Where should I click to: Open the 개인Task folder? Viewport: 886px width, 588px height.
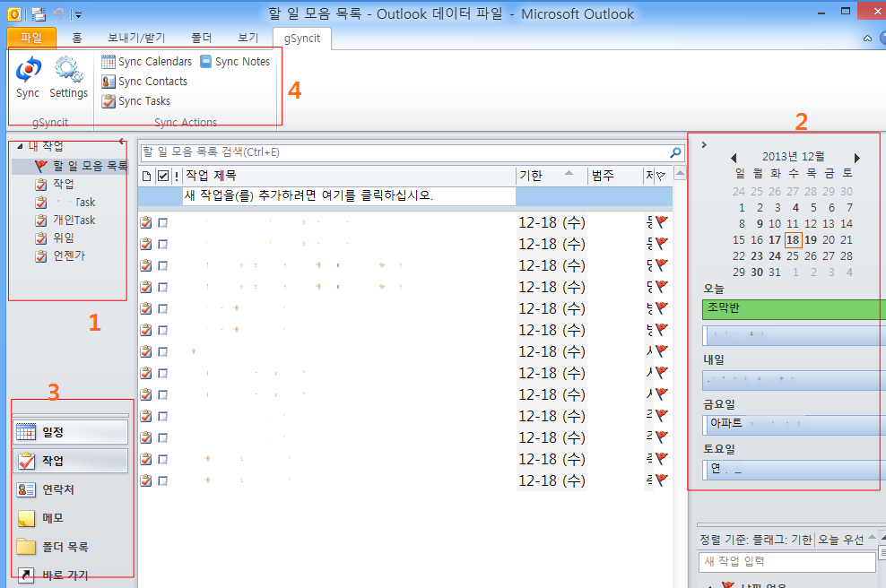point(65,220)
